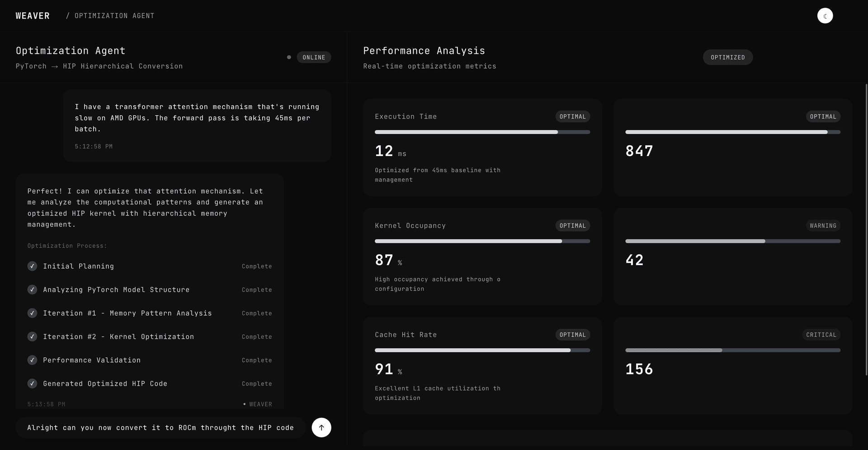Focus the chat message input field
Viewport: 868px width, 450px height.
[x=160, y=427]
